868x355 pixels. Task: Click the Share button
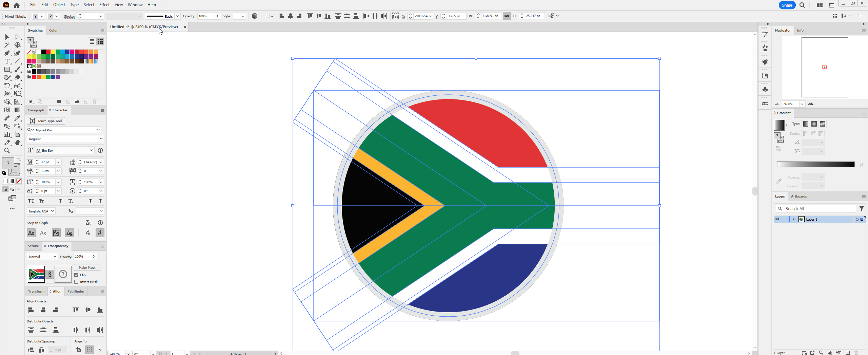[787, 5]
